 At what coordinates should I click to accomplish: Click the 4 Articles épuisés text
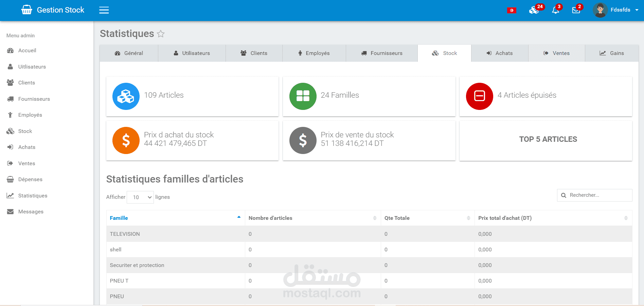click(x=527, y=95)
